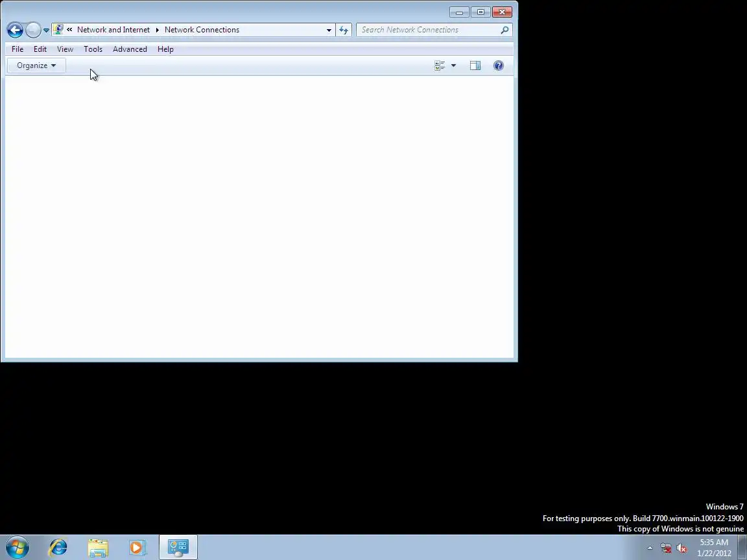Select Network Connections breadcrumb
Viewport: 747px width, 560px height.
(202, 30)
